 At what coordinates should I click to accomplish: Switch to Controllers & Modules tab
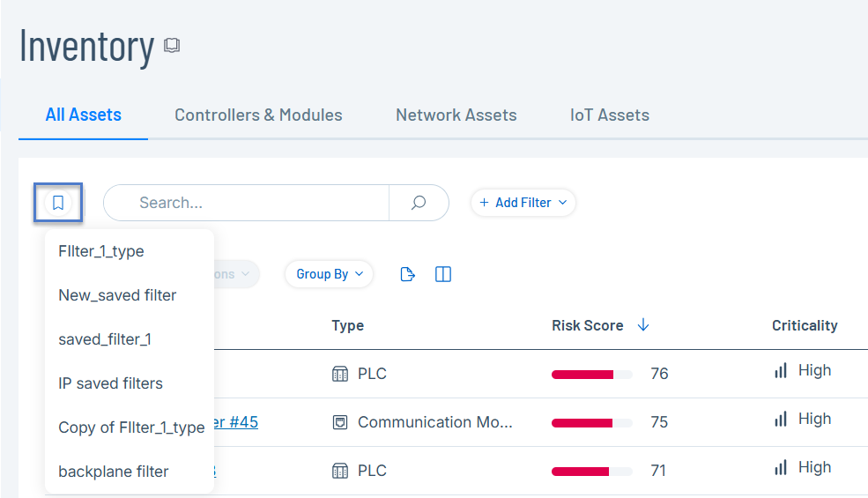coord(258,115)
